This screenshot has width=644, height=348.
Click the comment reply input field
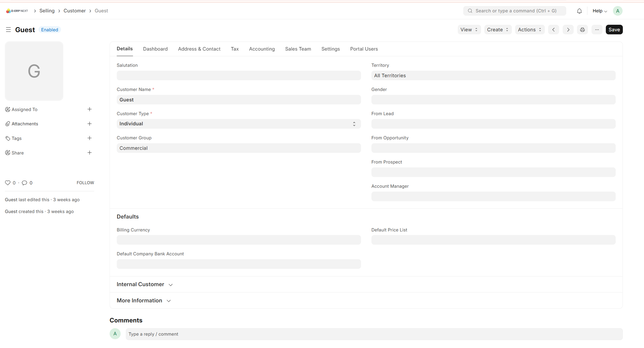[374, 334]
